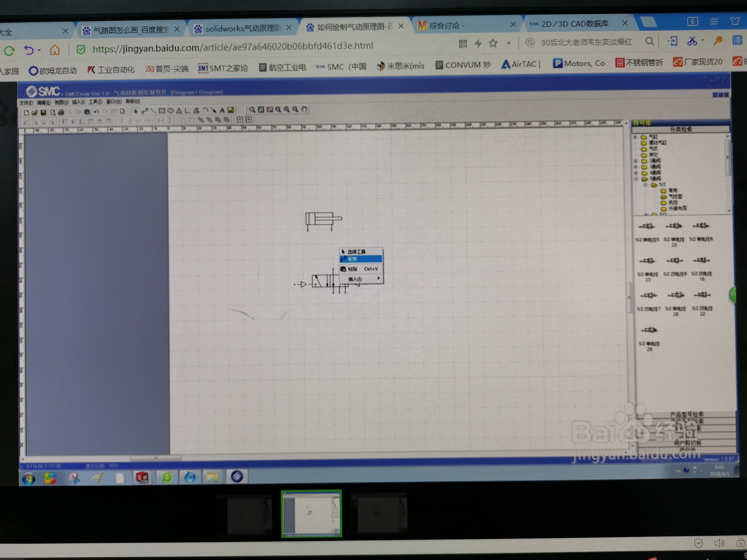Click the home page icon
Image resolution: width=747 pixels, height=560 pixels.
[55, 50]
